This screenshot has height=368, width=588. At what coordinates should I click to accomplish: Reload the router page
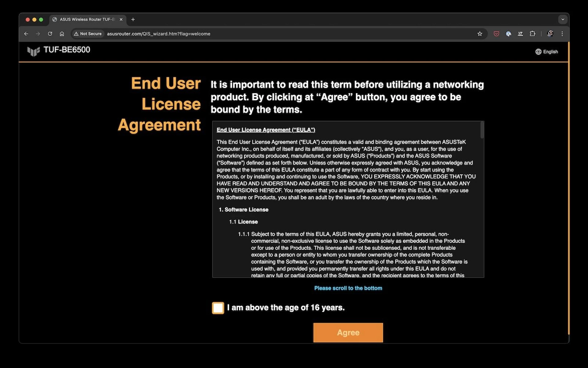[50, 34]
